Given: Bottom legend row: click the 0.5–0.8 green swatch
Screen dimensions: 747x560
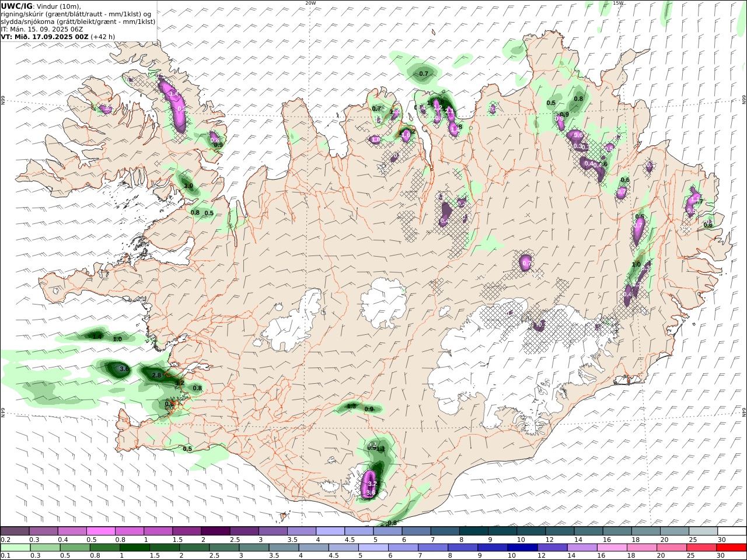Looking at the screenshot, I should pos(75,548).
